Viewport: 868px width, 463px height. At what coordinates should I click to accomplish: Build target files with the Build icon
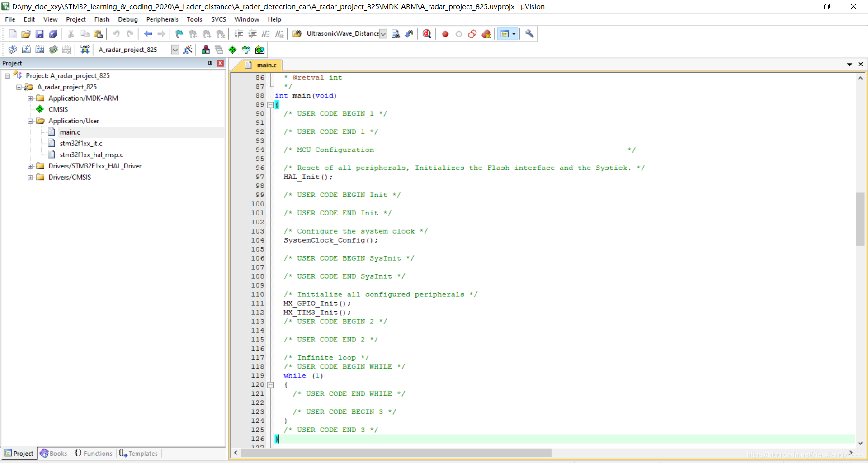pos(26,50)
